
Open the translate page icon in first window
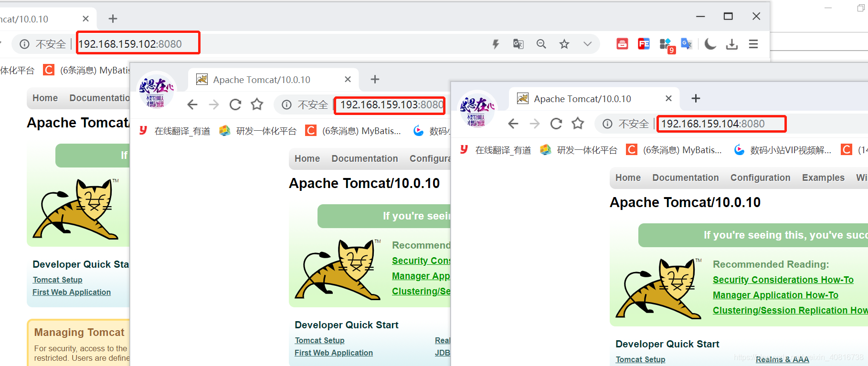click(x=518, y=44)
